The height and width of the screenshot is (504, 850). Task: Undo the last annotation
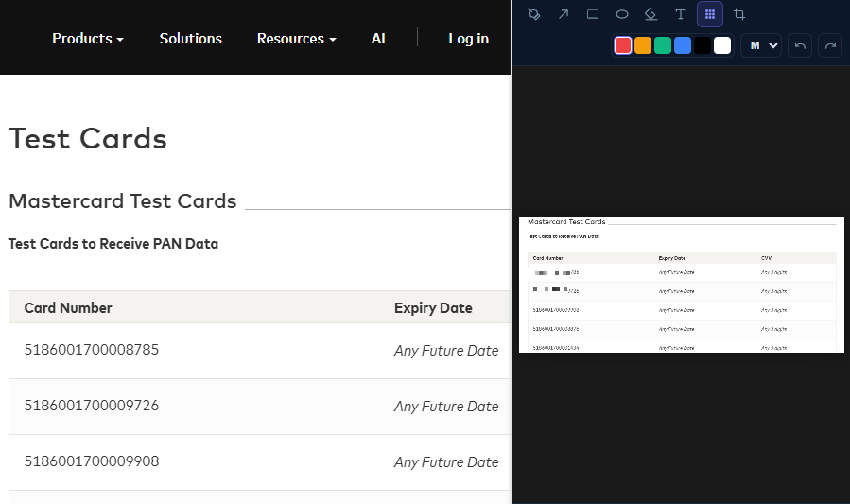click(800, 45)
